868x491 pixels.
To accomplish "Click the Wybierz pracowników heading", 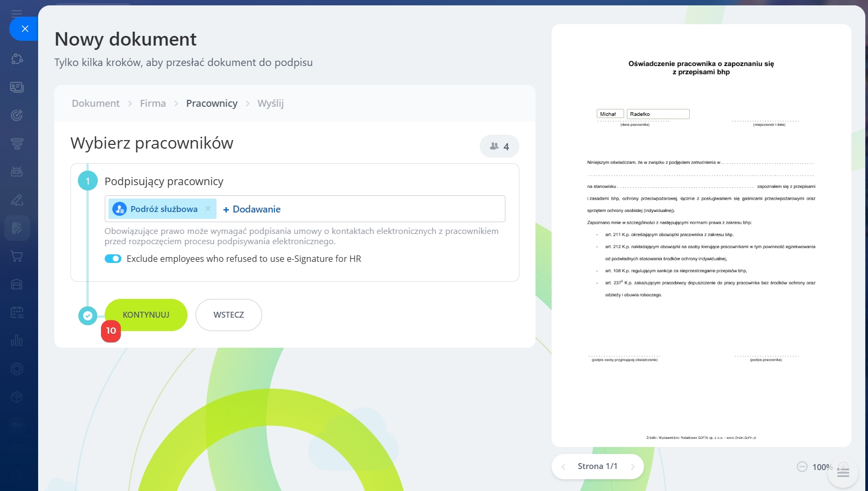I will (152, 143).
